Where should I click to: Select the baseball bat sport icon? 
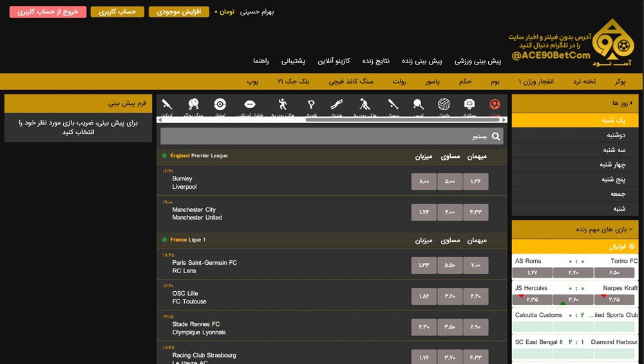(x=393, y=104)
